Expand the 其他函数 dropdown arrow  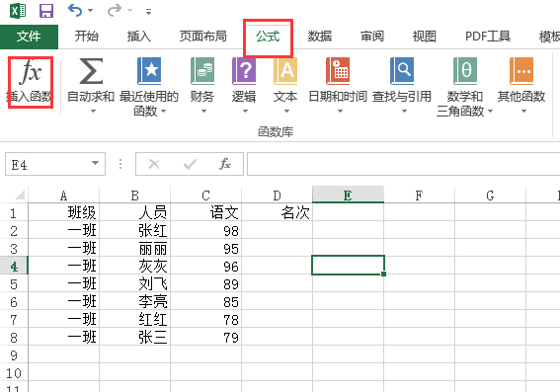pyautogui.click(x=523, y=111)
